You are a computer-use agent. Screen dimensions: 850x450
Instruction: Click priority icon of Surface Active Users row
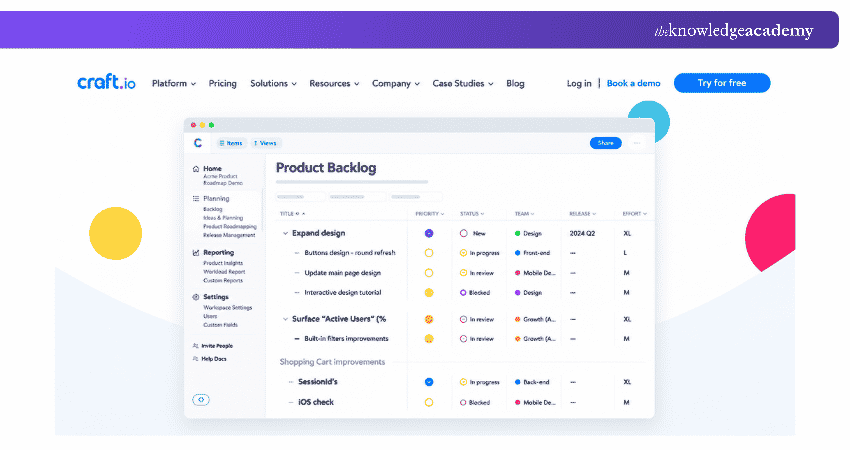[429, 319]
